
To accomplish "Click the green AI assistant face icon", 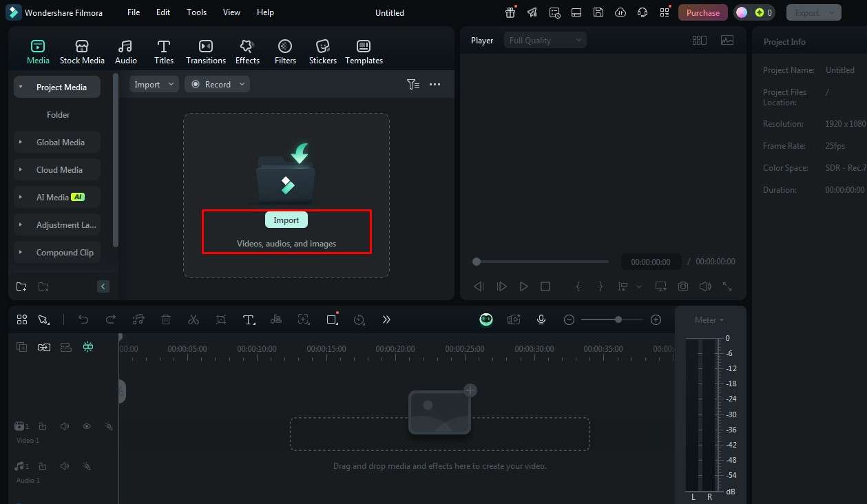I will (486, 319).
